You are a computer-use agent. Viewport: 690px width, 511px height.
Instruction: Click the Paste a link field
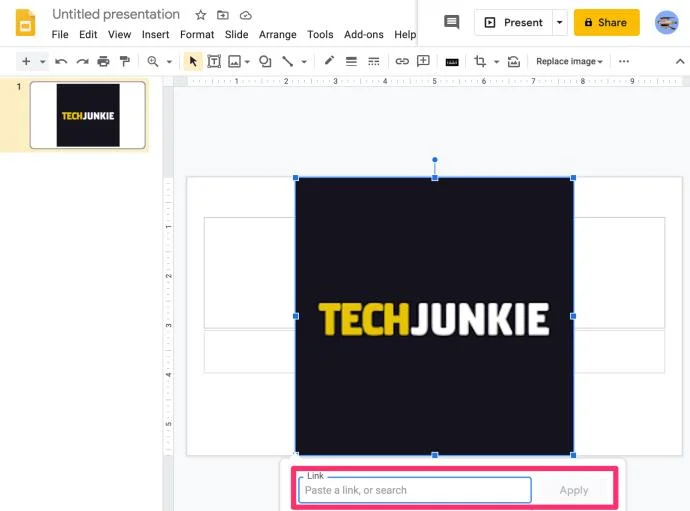coord(415,490)
